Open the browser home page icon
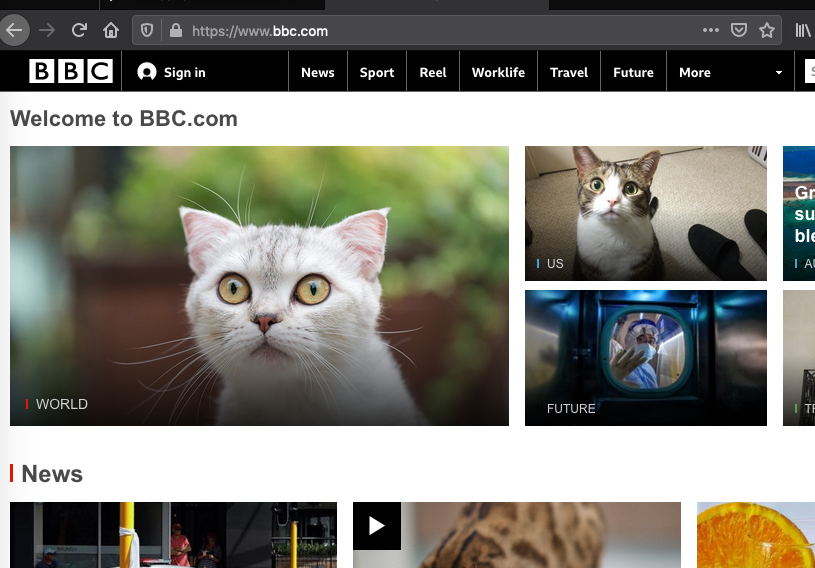This screenshot has width=815, height=568. point(111,31)
